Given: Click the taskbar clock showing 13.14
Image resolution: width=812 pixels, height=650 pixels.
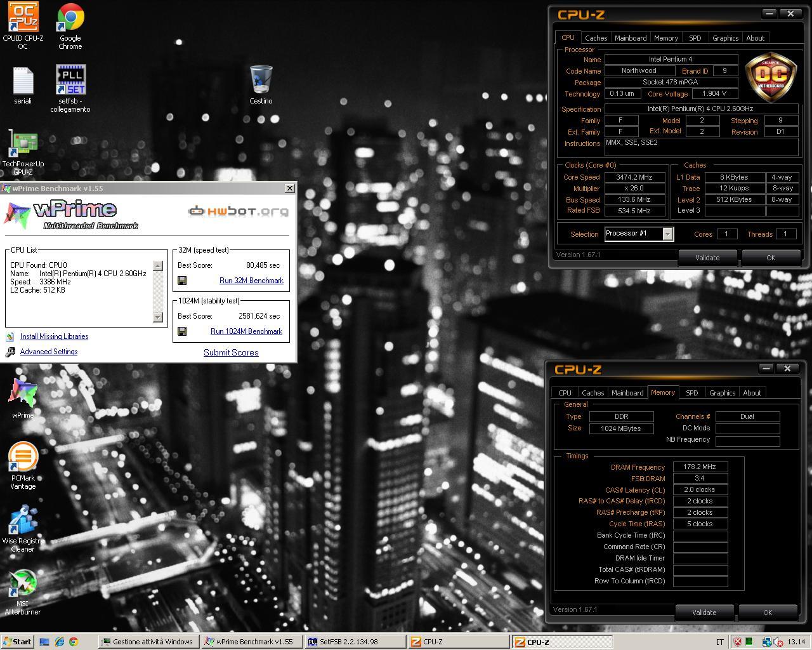Looking at the screenshot, I should tap(796, 642).
